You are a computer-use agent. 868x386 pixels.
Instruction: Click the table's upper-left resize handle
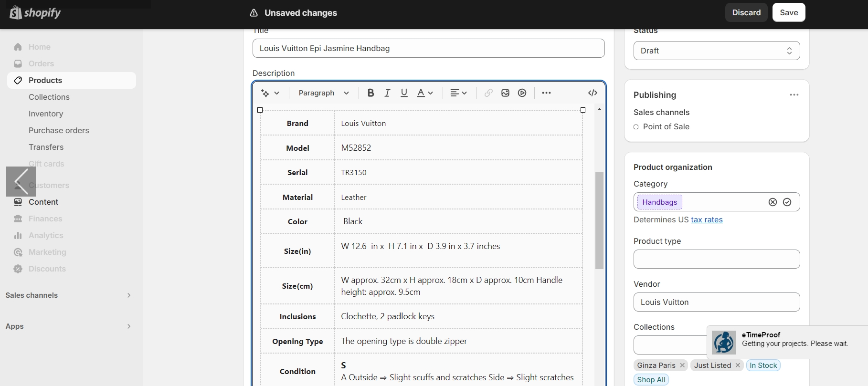pos(260,110)
